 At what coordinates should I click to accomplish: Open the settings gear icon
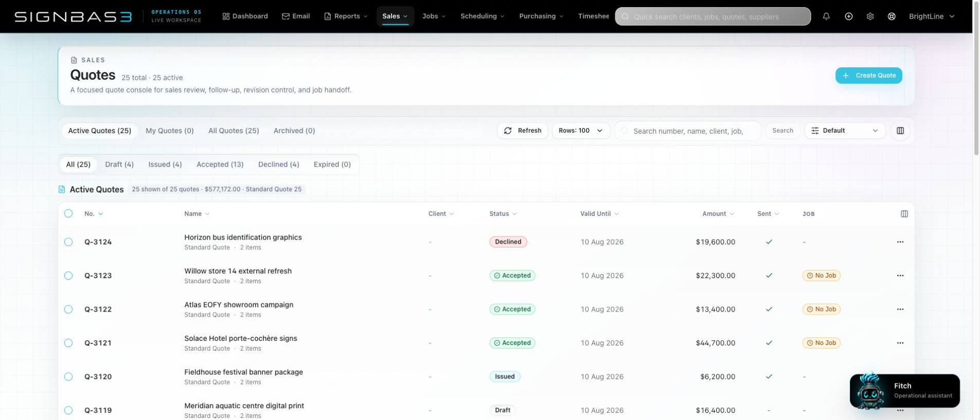pos(870,16)
